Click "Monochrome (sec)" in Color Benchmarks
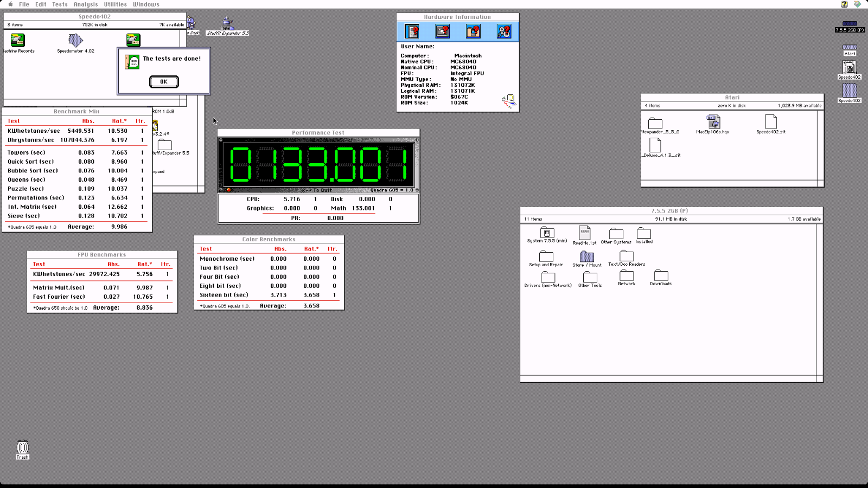Image resolution: width=868 pixels, height=488 pixels. [227, 259]
